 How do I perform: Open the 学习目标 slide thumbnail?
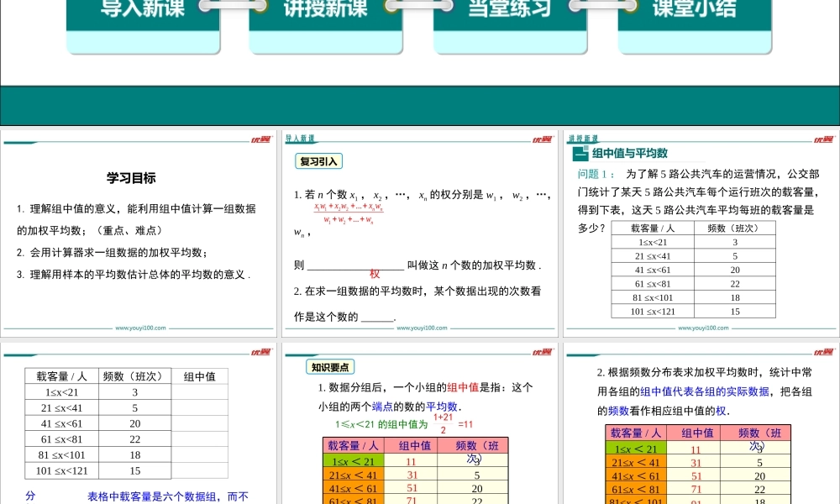click(139, 234)
